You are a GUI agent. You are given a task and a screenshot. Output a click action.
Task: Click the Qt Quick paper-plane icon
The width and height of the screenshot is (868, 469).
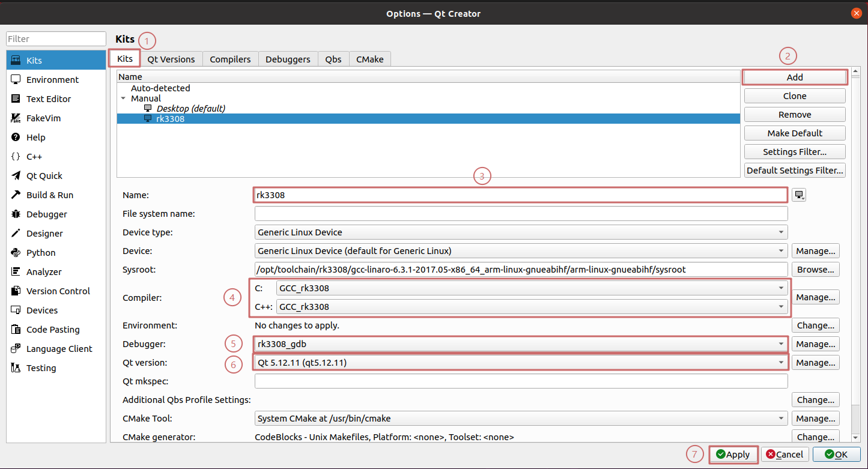[x=16, y=176]
